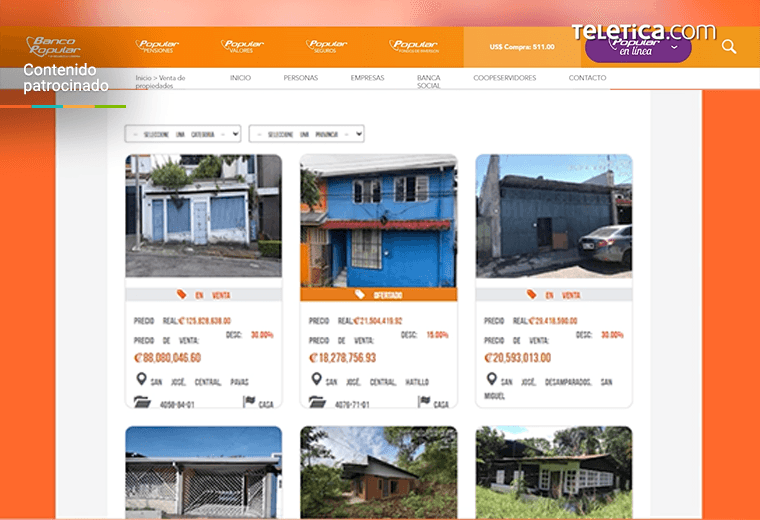The image size is (760, 520).
Task: Open the Banco Popular logo
Action: [53, 47]
